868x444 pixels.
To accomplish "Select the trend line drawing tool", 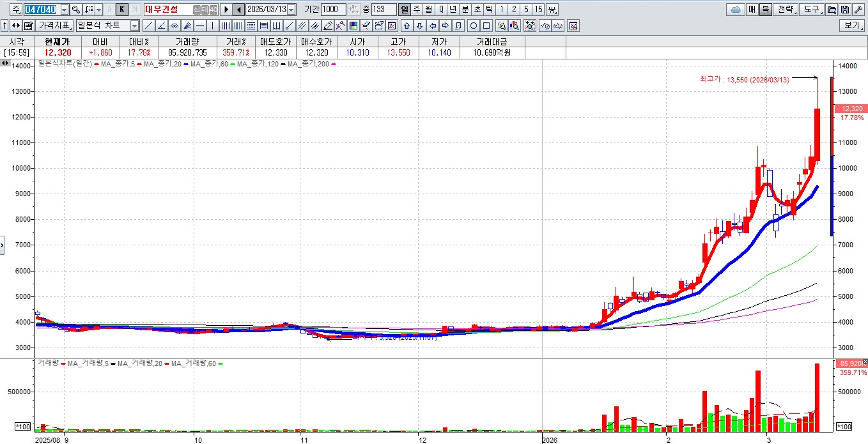I will [148, 26].
